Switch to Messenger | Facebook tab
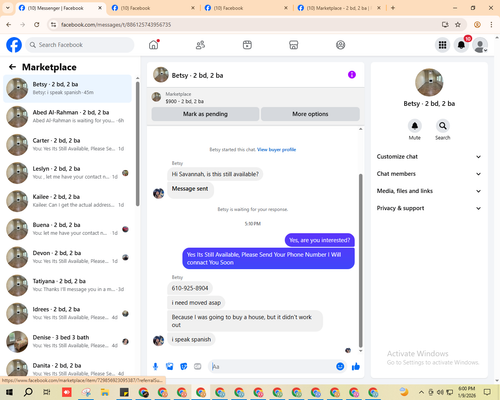Screen dimensions: 500x400 pos(60,8)
